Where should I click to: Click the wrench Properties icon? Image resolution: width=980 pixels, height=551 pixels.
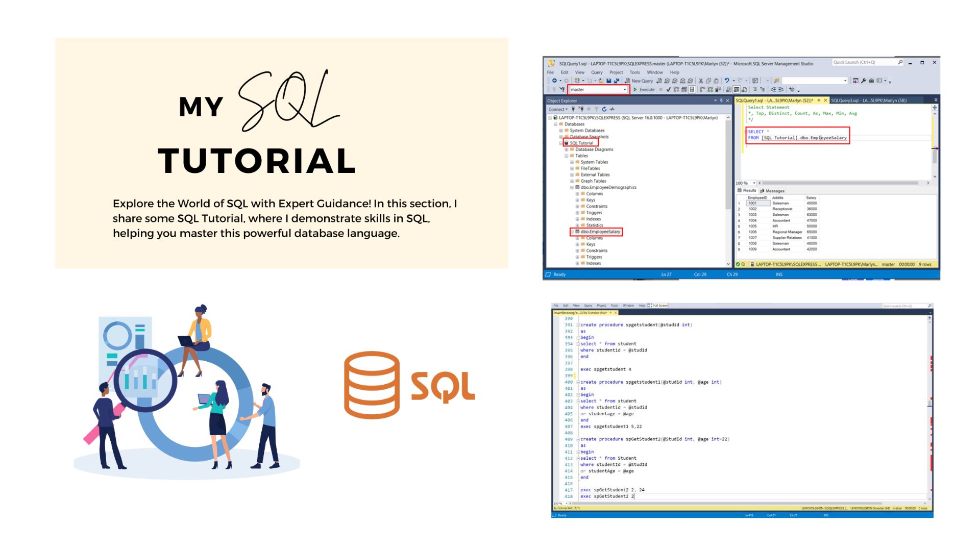click(863, 81)
